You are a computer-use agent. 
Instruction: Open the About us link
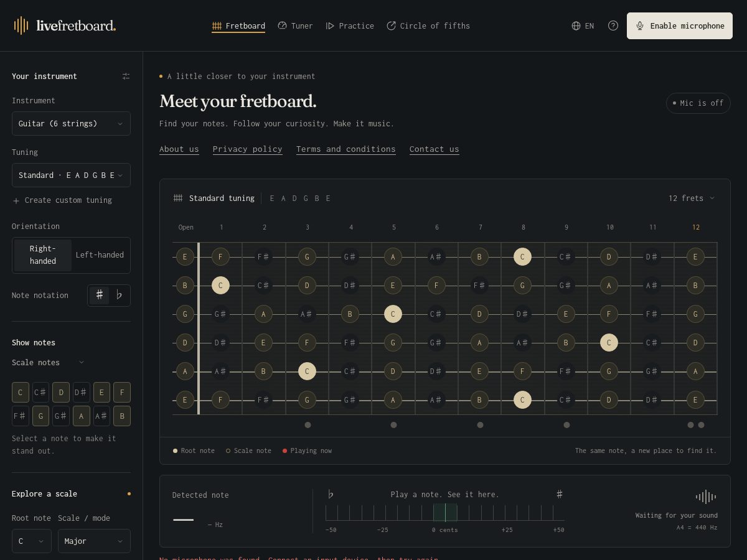coord(179,149)
